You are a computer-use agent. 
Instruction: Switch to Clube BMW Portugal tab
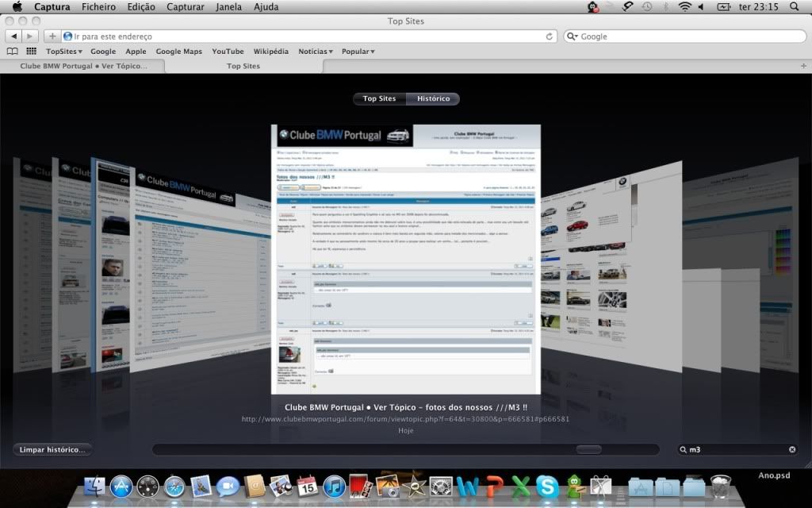82,66
